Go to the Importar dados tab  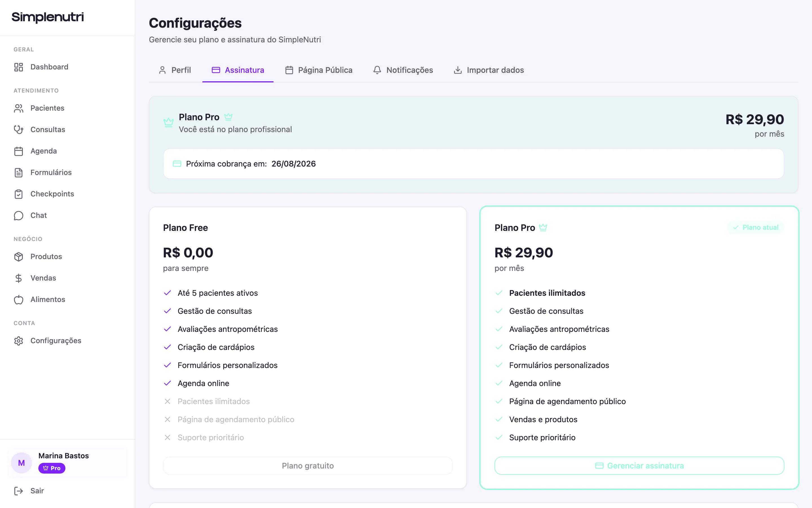(x=489, y=70)
